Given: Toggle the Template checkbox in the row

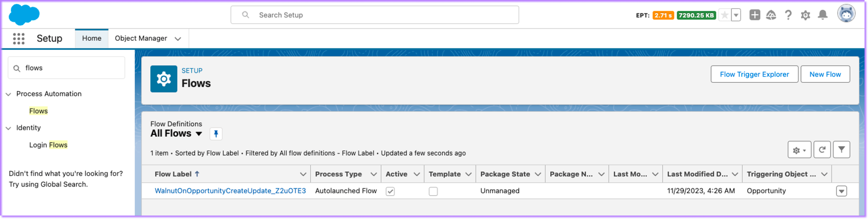Looking at the screenshot, I should tap(433, 191).
